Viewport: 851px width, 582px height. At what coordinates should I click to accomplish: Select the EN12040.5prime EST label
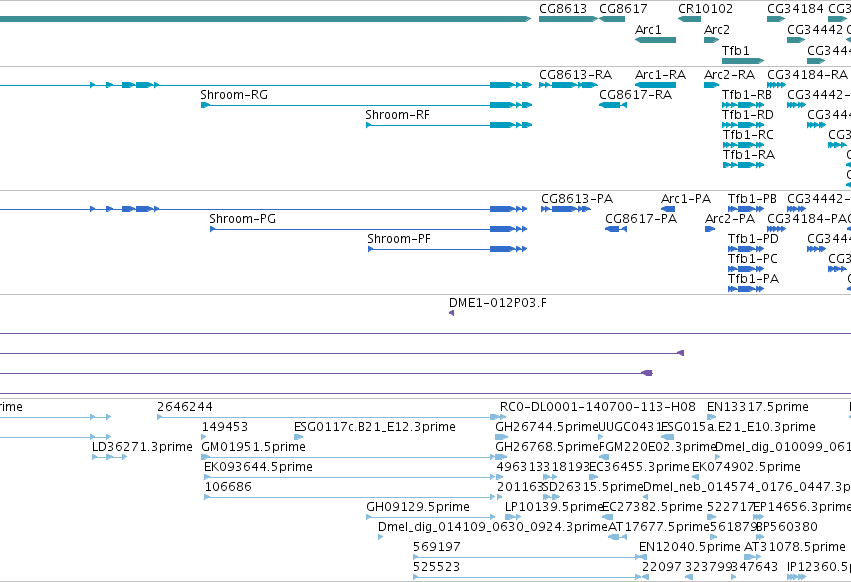tap(689, 547)
